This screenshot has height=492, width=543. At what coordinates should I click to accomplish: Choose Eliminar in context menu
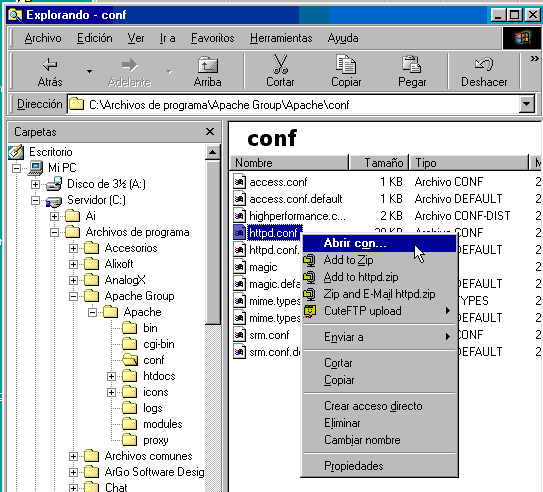(x=380, y=423)
